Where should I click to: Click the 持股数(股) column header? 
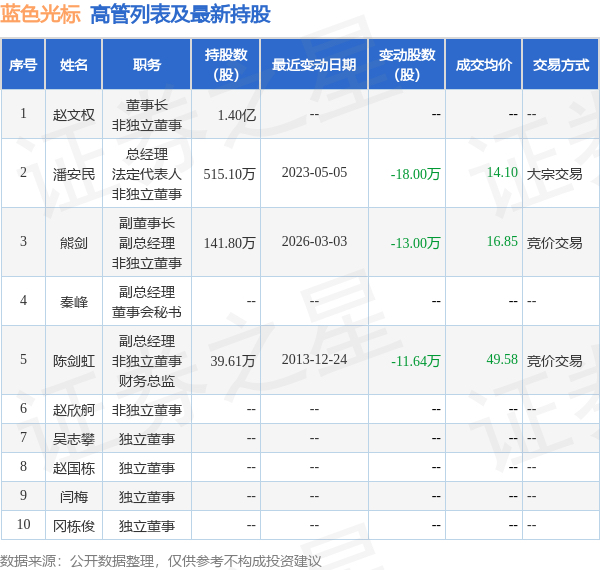pyautogui.click(x=226, y=65)
